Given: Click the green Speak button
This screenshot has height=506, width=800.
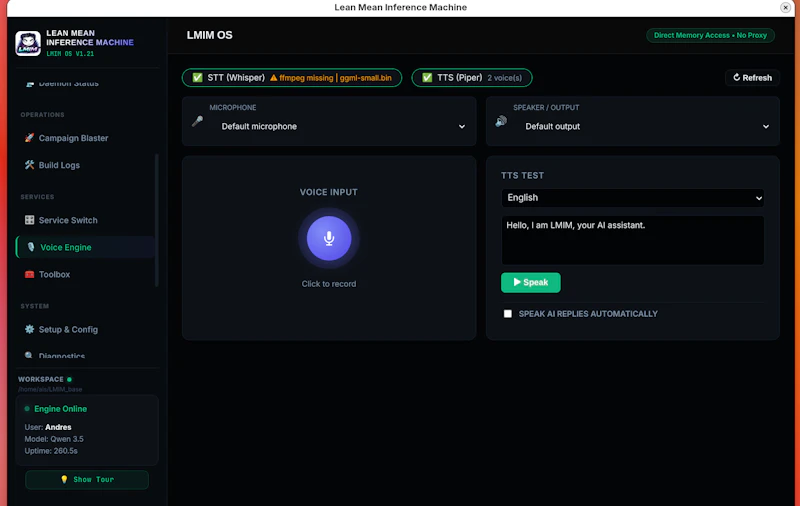Looking at the screenshot, I should [531, 282].
